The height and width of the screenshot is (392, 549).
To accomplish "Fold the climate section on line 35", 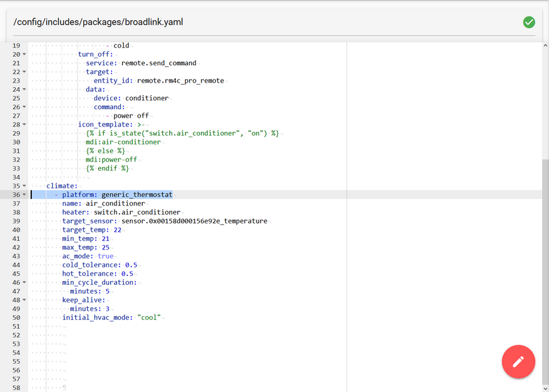I will (x=24, y=186).
